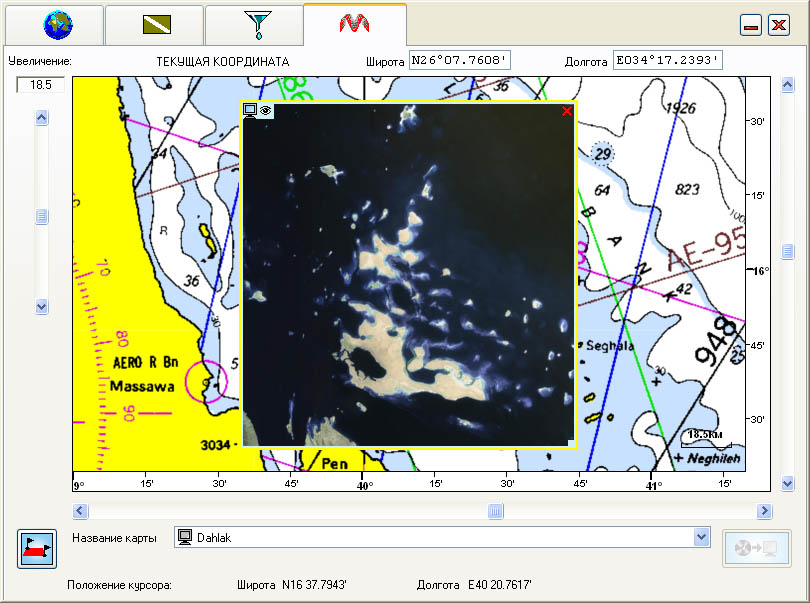This screenshot has height=603, width=810.
Task: Click the longitude field E034°17.2393'
Action: 667,61
